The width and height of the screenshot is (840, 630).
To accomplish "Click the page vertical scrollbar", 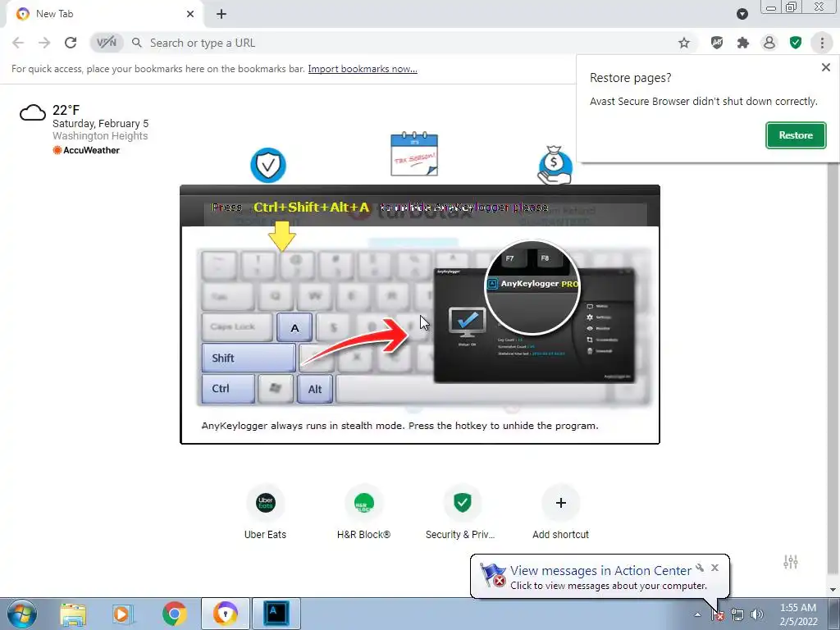I will click(833, 372).
